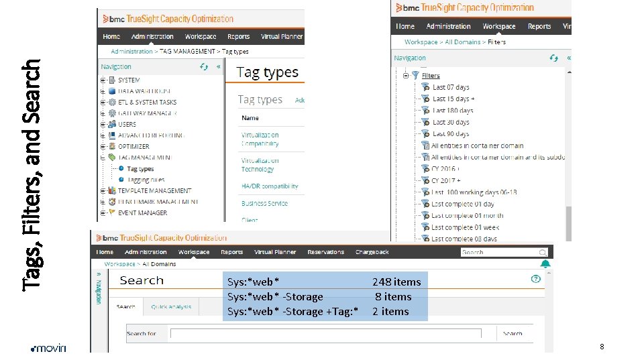Click the Search for input field
The image size is (644, 362).
point(326,334)
